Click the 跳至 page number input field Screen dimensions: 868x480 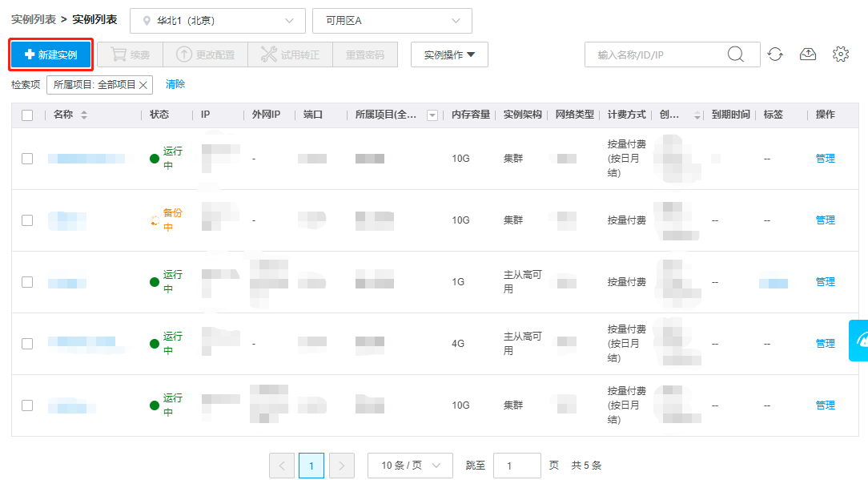517,466
